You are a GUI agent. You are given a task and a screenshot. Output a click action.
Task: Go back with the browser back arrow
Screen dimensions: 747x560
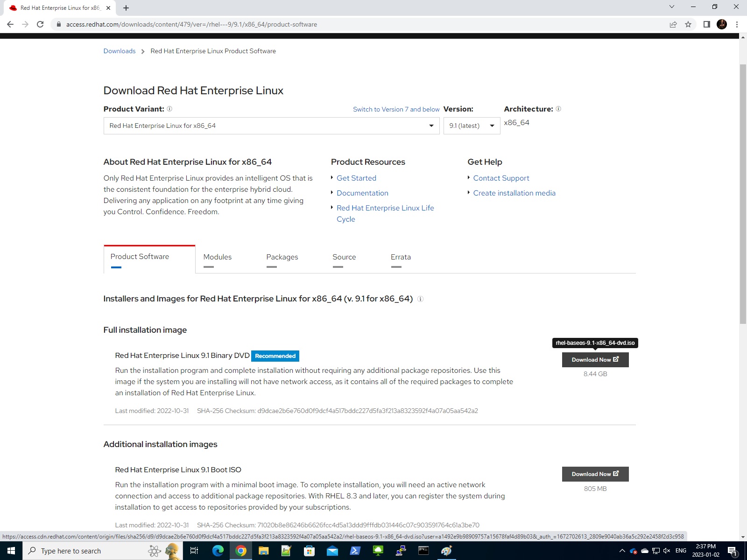(10, 24)
